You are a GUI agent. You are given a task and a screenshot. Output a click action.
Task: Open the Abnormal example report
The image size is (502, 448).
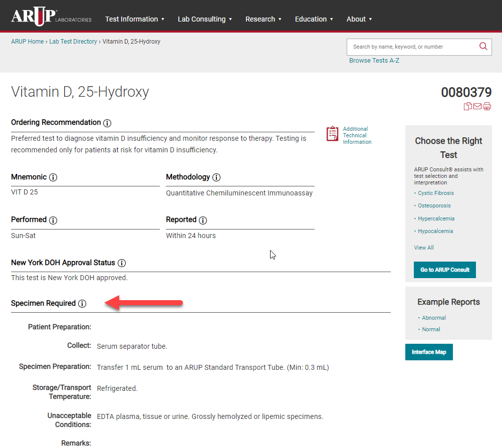434,318
